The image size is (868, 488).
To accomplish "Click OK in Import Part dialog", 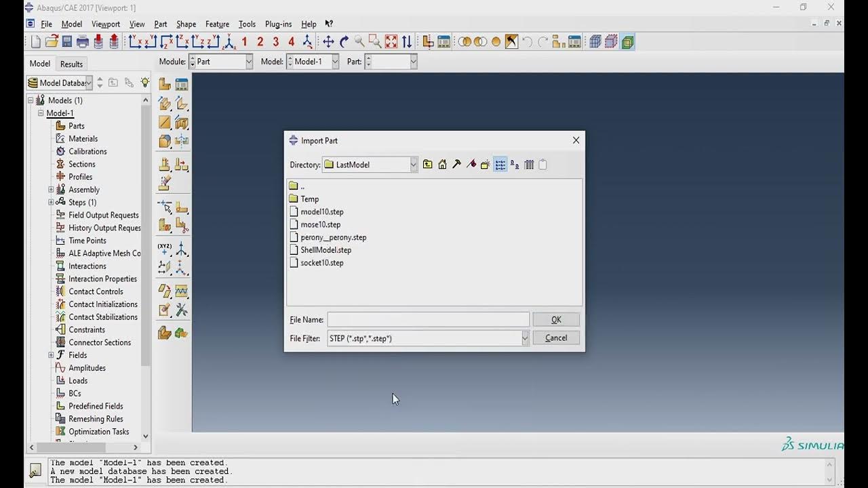I will 556,320.
